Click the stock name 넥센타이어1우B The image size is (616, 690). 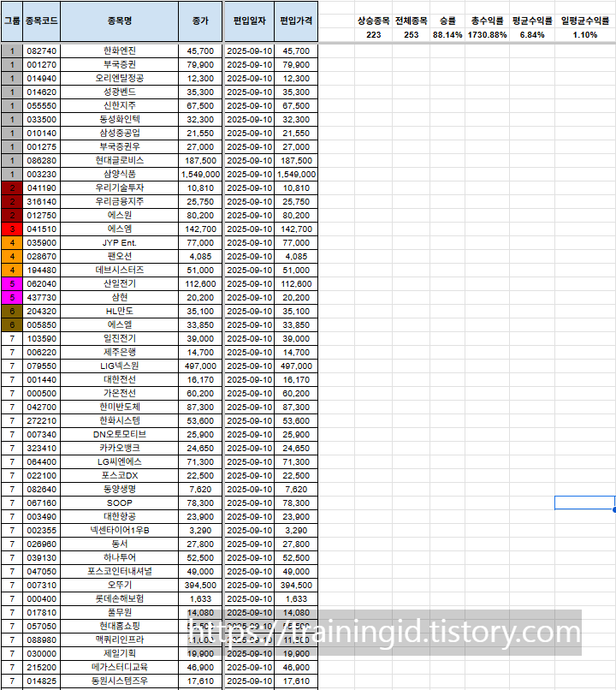coord(119,530)
